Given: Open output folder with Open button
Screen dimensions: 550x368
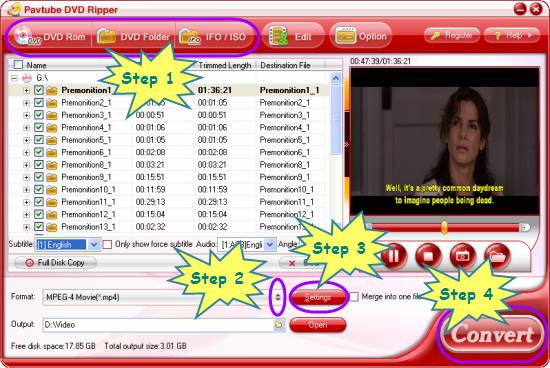Looking at the screenshot, I should click(x=318, y=325).
